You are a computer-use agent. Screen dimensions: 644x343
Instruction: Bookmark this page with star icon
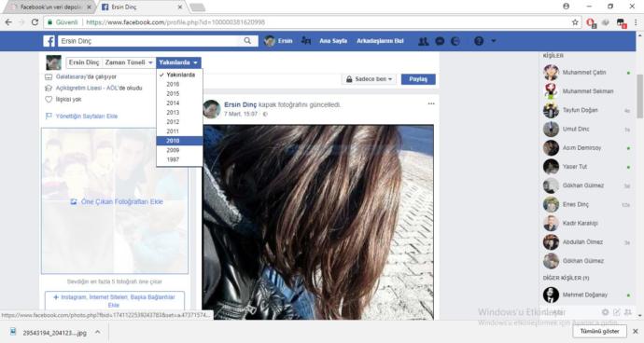(x=575, y=22)
